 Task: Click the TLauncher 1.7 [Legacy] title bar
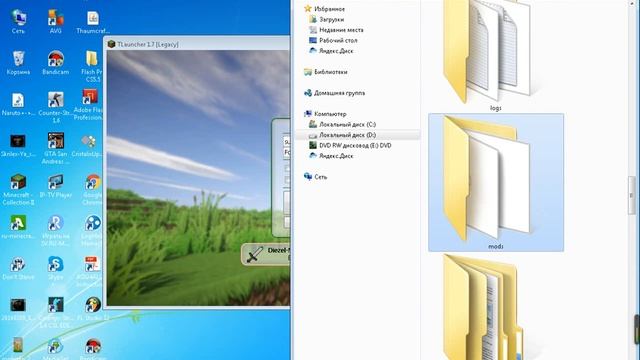[x=198, y=44]
